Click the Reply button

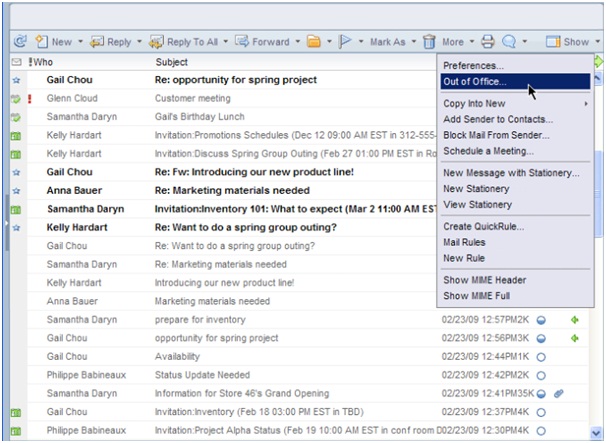pos(111,41)
